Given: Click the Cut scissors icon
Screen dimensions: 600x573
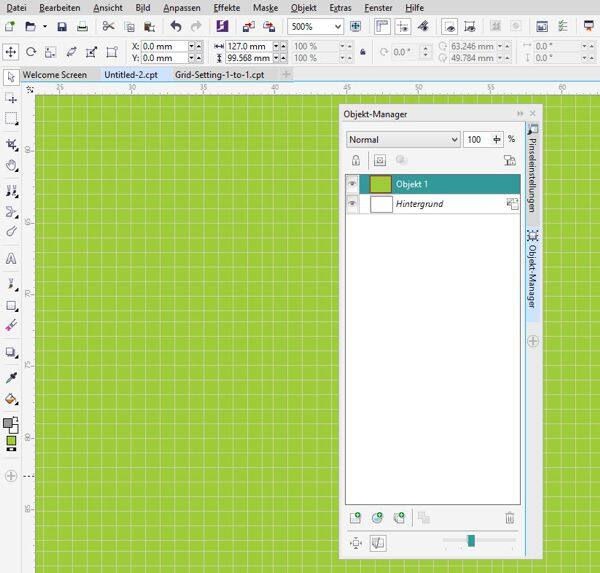Looking at the screenshot, I should click(x=108, y=27).
